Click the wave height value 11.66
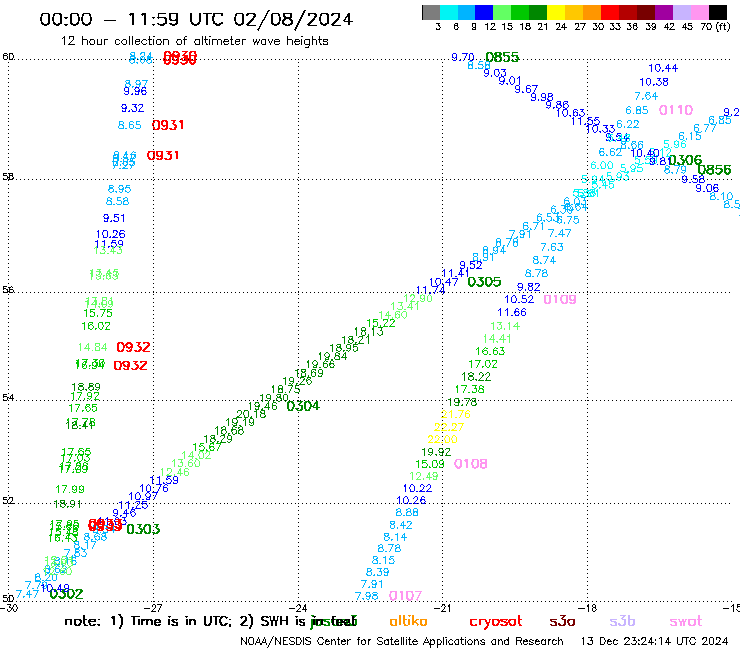Viewport: 740px width, 650px height. coord(512,312)
